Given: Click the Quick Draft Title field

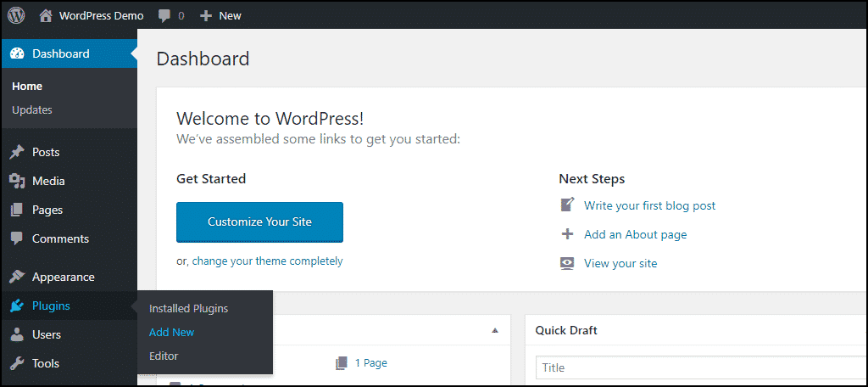Looking at the screenshot, I should [x=701, y=367].
